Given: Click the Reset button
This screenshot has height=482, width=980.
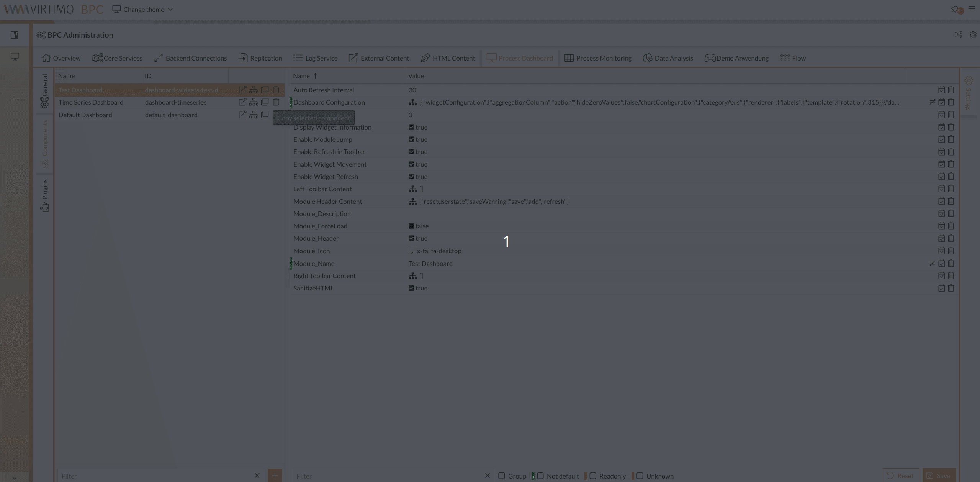Looking at the screenshot, I should click(900, 475).
